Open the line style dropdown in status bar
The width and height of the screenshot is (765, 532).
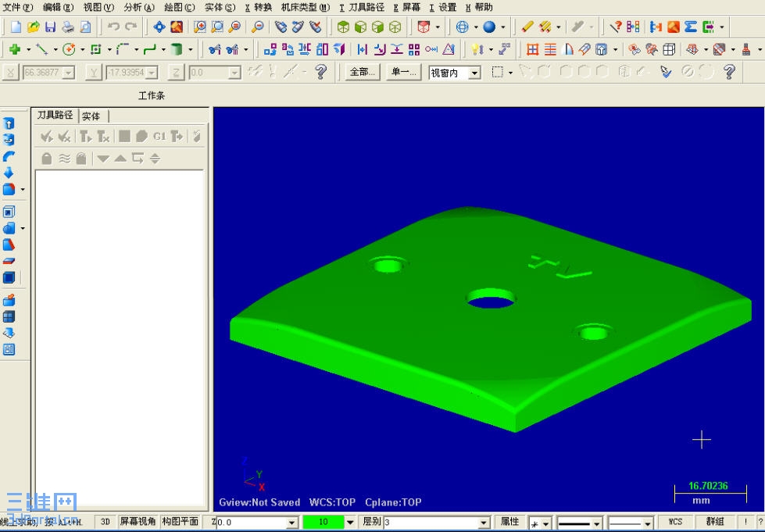597,523
